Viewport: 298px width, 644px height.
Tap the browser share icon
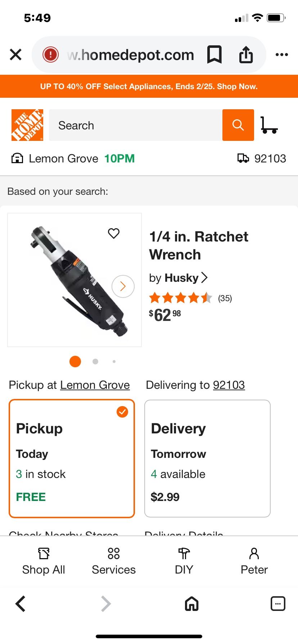246,55
